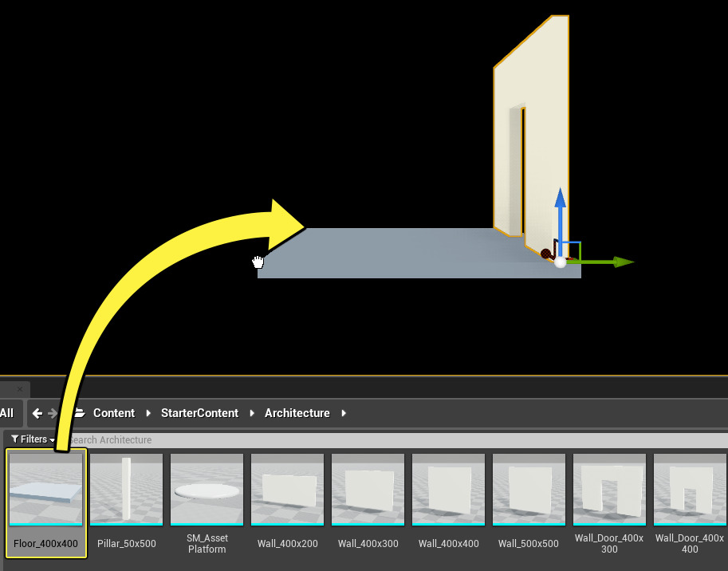Screen dimensions: 728x571
Task: Go back in content browser history
Action: coord(37,413)
